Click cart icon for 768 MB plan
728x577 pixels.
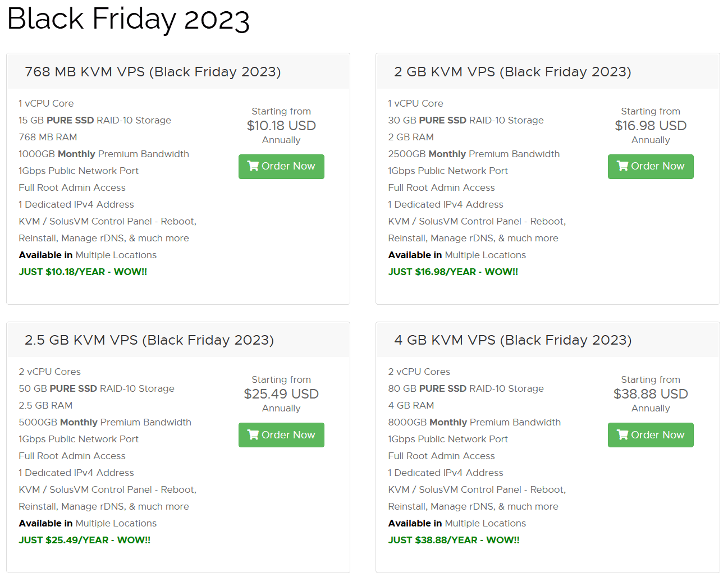tap(253, 166)
